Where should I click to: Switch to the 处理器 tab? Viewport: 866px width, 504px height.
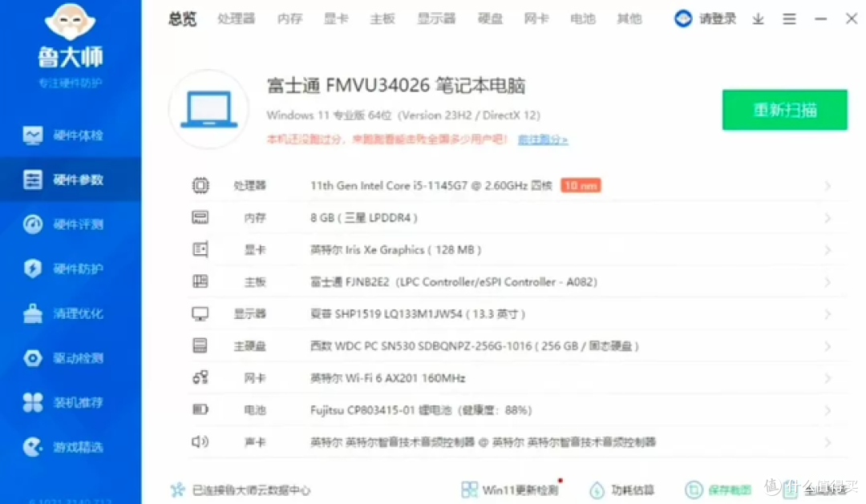tap(237, 18)
